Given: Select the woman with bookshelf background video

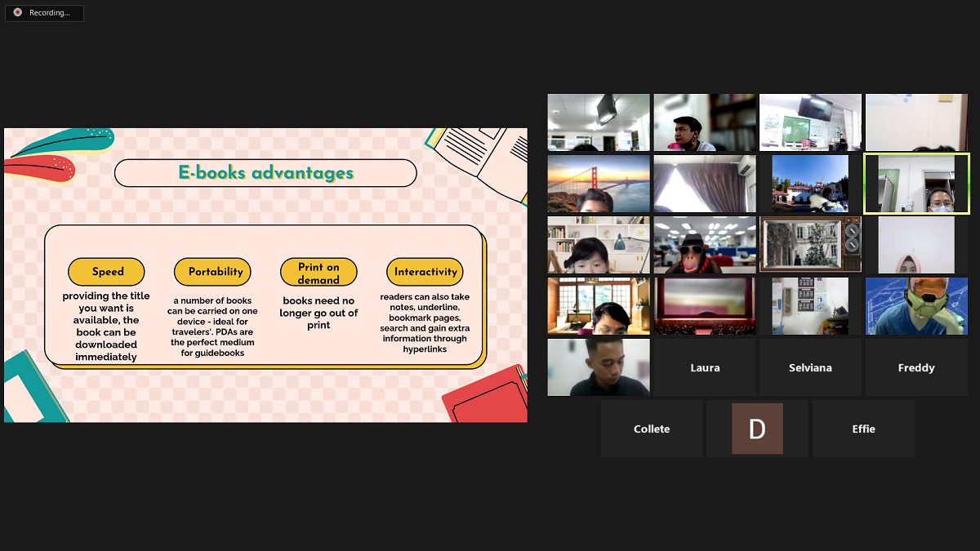Looking at the screenshot, I should [599, 245].
